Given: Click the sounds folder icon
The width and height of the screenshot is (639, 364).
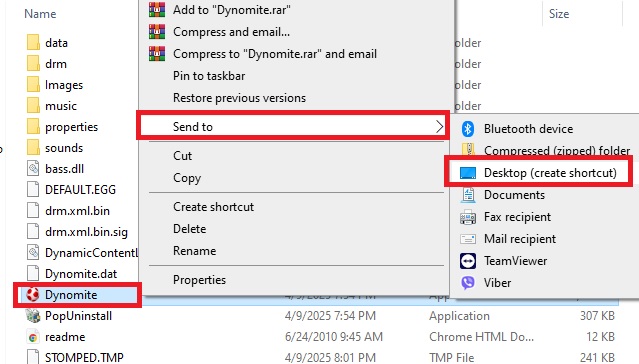Looking at the screenshot, I should [x=33, y=148].
